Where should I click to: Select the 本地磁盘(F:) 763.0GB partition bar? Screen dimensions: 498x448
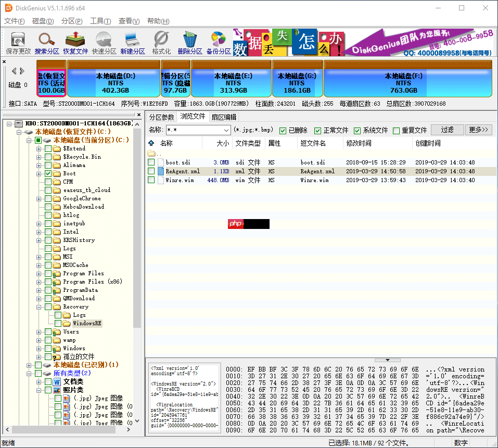click(403, 79)
